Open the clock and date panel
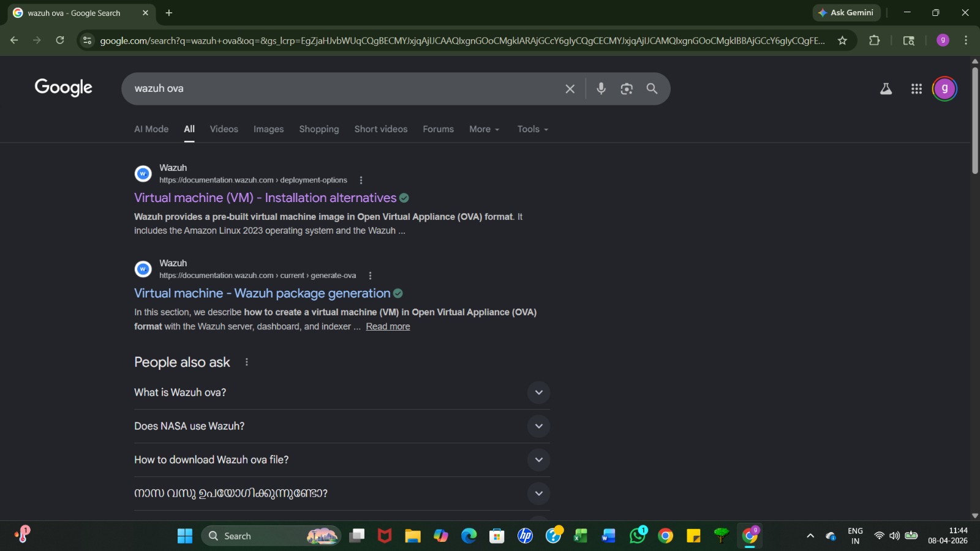Screen dimensions: 980x551 (948, 536)
